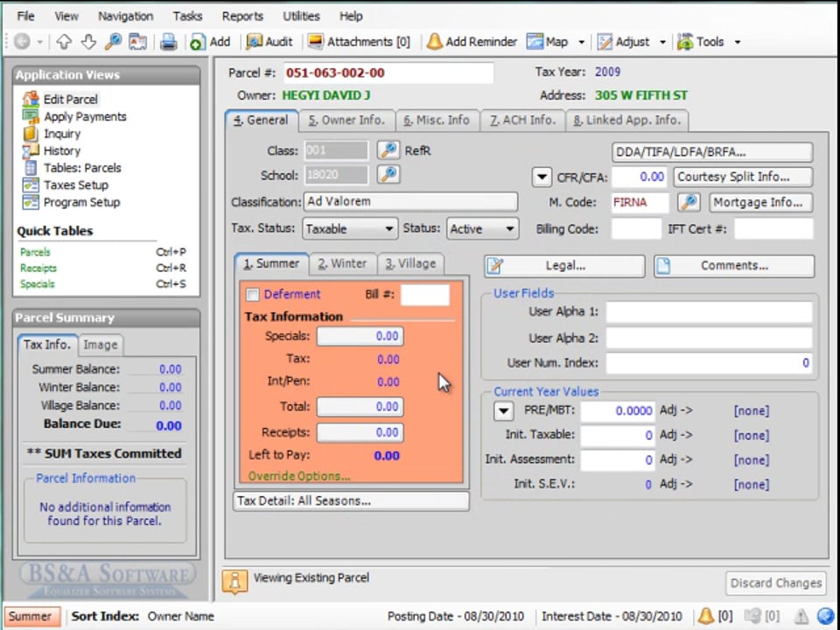840x630 pixels.
Task: Switch to the Owner Info. tab
Action: 346,120
